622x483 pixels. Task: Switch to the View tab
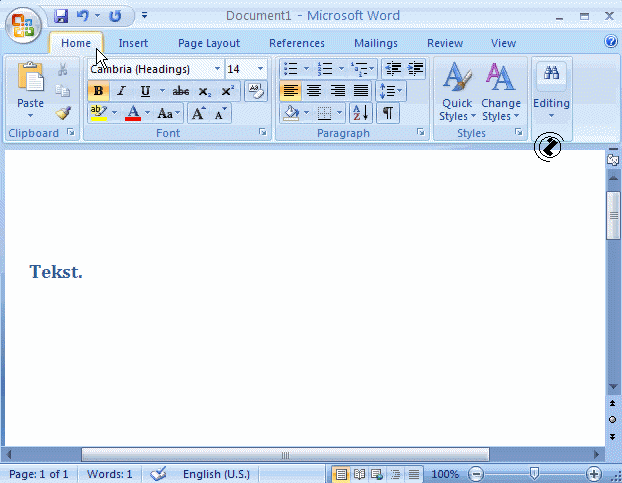pos(503,43)
